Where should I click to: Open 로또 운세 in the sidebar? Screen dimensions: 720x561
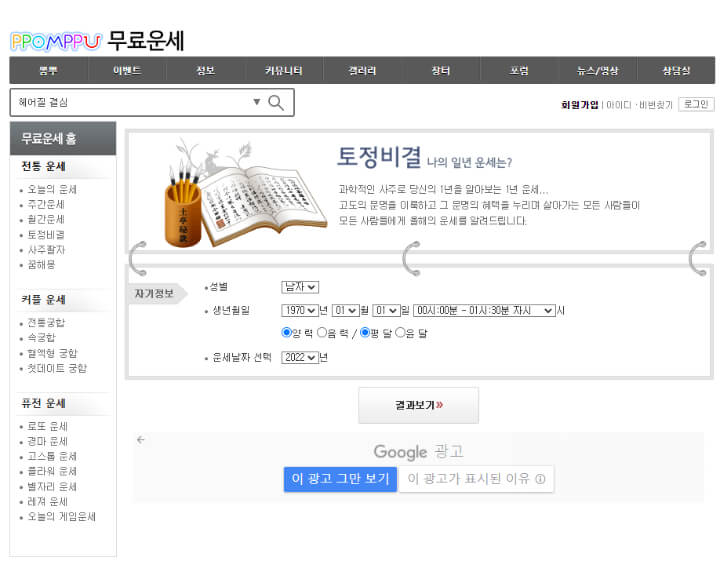(47, 426)
